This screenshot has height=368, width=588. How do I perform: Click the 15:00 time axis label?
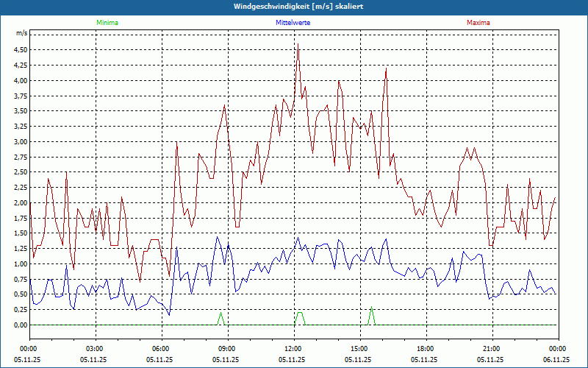tap(360, 349)
